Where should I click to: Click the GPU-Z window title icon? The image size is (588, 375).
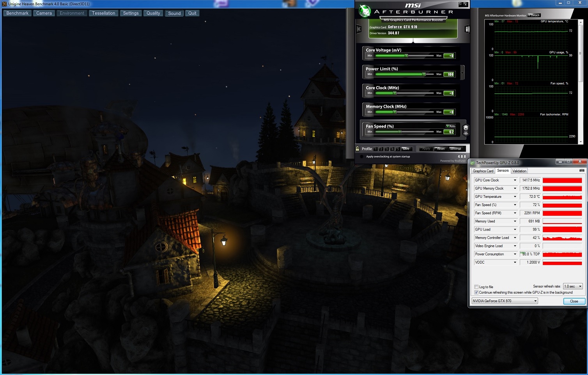pos(473,163)
